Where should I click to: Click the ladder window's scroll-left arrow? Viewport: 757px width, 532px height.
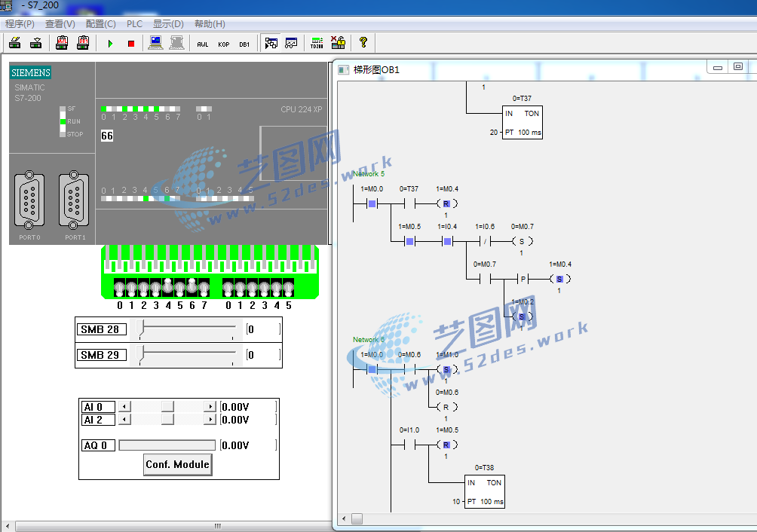344,519
